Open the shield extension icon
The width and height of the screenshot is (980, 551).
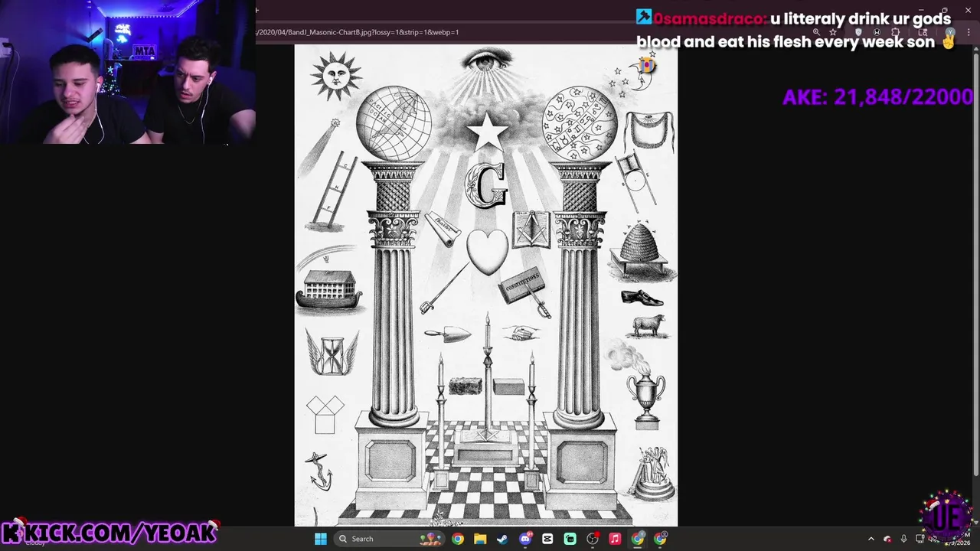[858, 32]
